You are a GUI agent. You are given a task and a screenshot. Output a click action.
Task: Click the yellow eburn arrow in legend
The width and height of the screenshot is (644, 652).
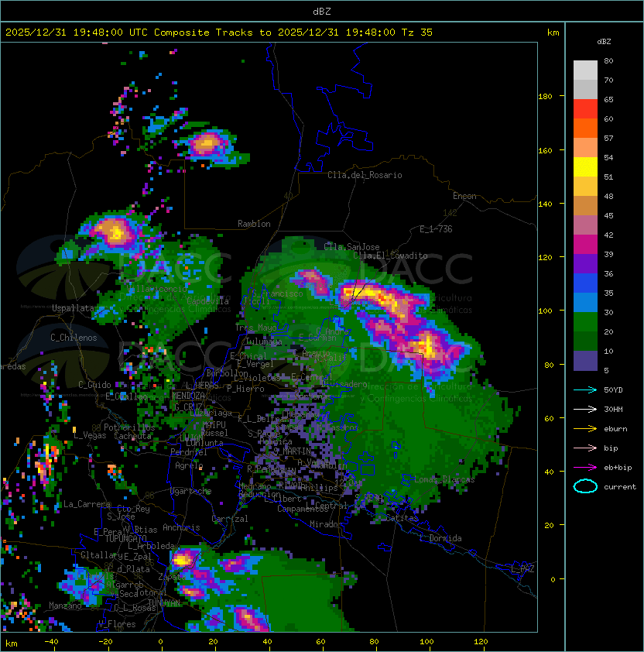tap(585, 429)
